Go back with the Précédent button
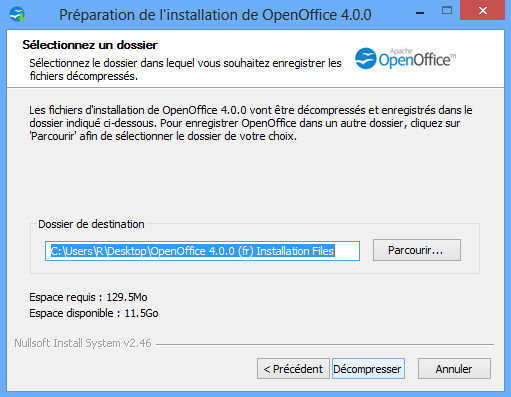 click(x=293, y=369)
